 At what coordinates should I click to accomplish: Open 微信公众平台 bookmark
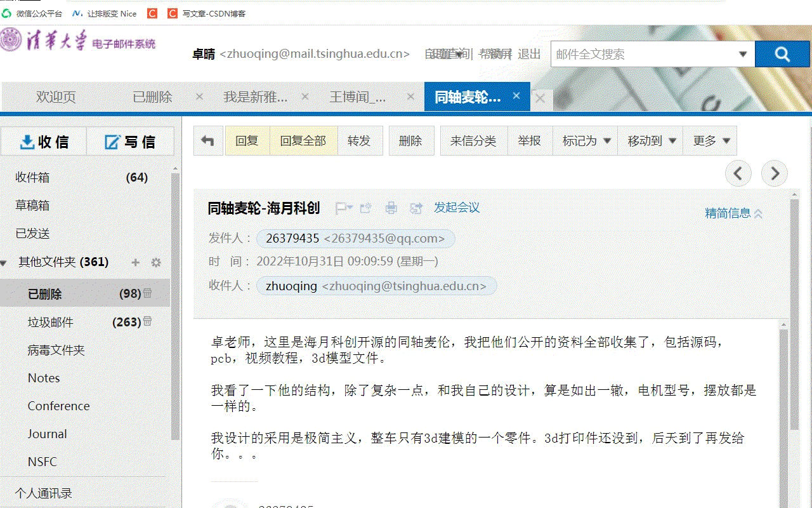coord(32,13)
